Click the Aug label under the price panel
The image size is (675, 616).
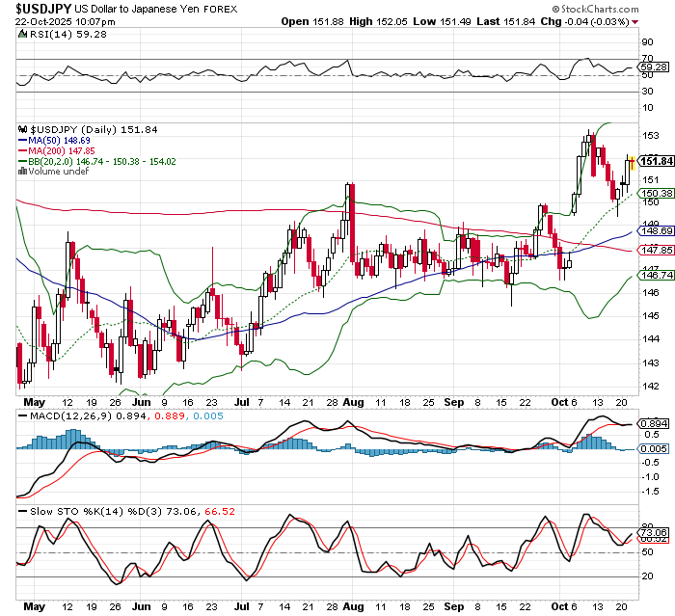[x=353, y=403]
